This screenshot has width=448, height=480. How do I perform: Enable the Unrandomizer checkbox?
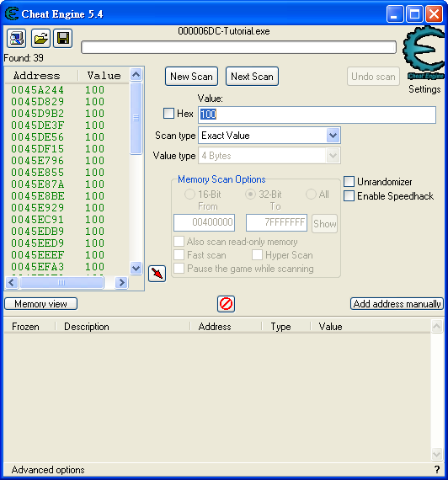(x=349, y=182)
